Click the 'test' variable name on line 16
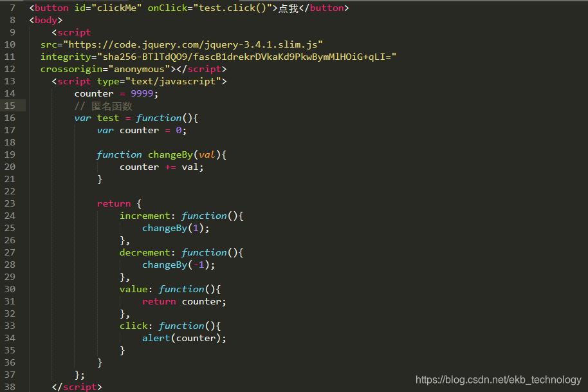This screenshot has width=588, height=392. tap(108, 118)
